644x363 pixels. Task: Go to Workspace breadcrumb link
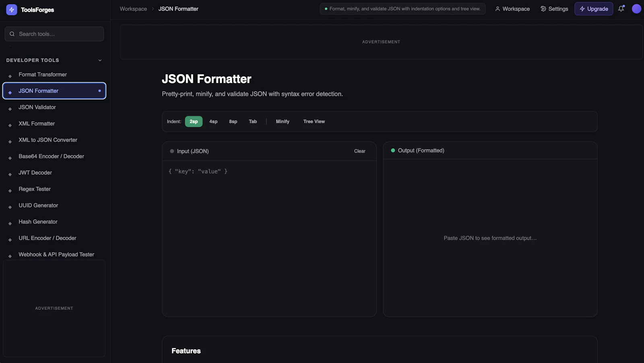pos(133,9)
